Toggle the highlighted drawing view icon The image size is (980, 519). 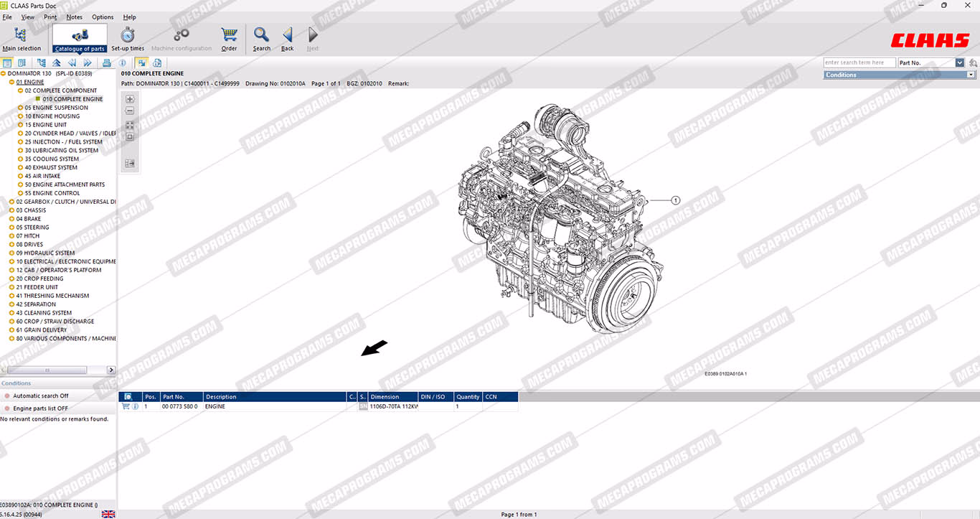[141, 63]
